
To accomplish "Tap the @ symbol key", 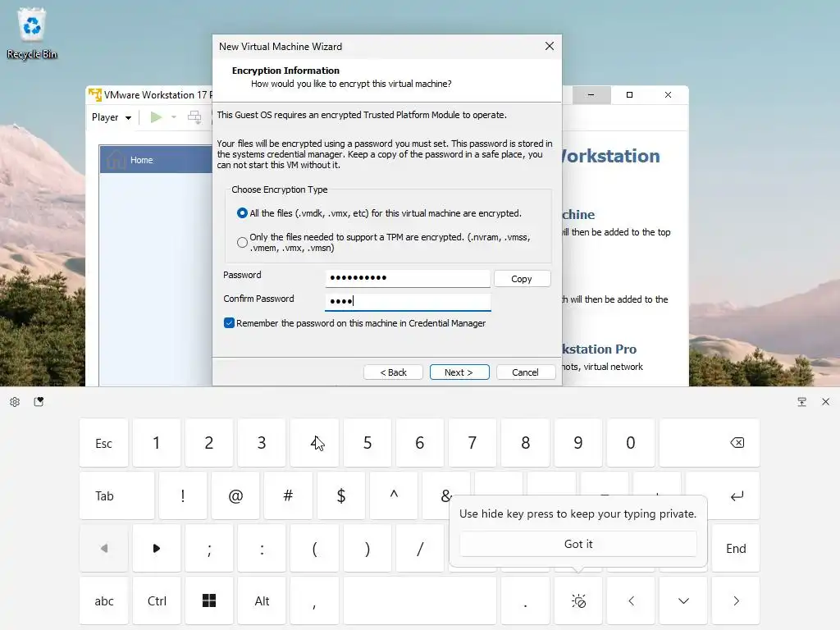I will click(235, 495).
